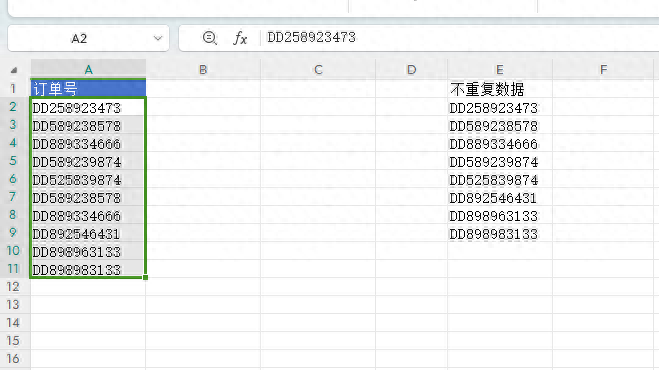This screenshot has width=659, height=370.
Task: Click the formula bar text DD258923473
Action: 311,37
